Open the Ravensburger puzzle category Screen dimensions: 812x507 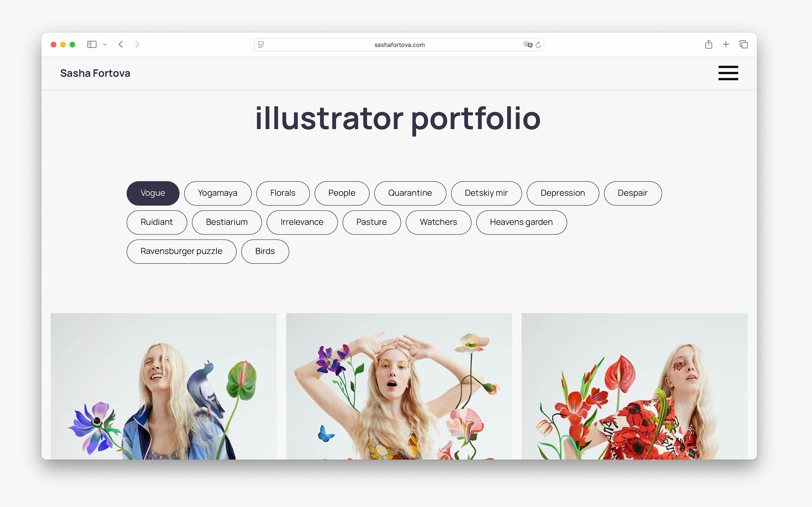point(181,251)
